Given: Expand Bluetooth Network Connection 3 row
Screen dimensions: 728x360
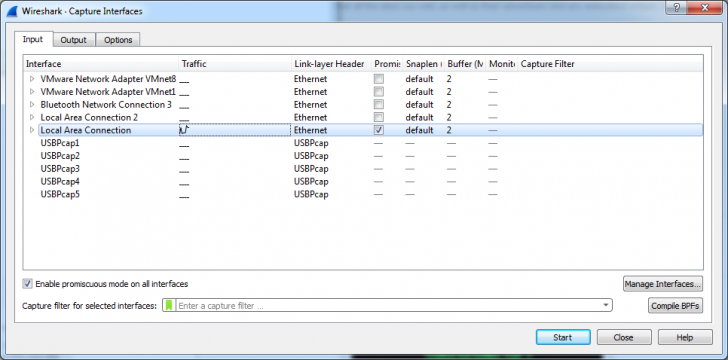Looking at the screenshot, I should pyautogui.click(x=32, y=105).
